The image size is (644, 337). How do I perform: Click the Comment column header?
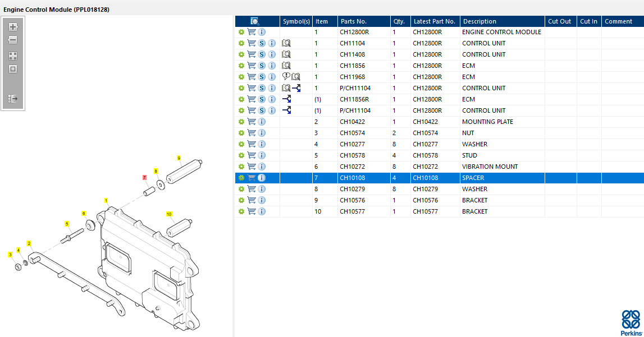click(x=623, y=21)
